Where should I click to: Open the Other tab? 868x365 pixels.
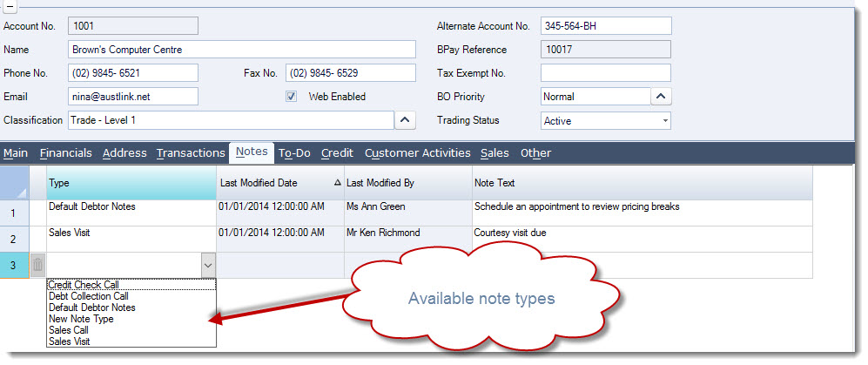coord(535,152)
